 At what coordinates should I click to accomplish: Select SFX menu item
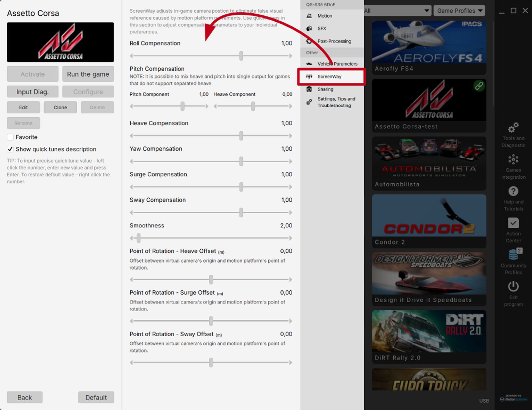tap(332, 28)
